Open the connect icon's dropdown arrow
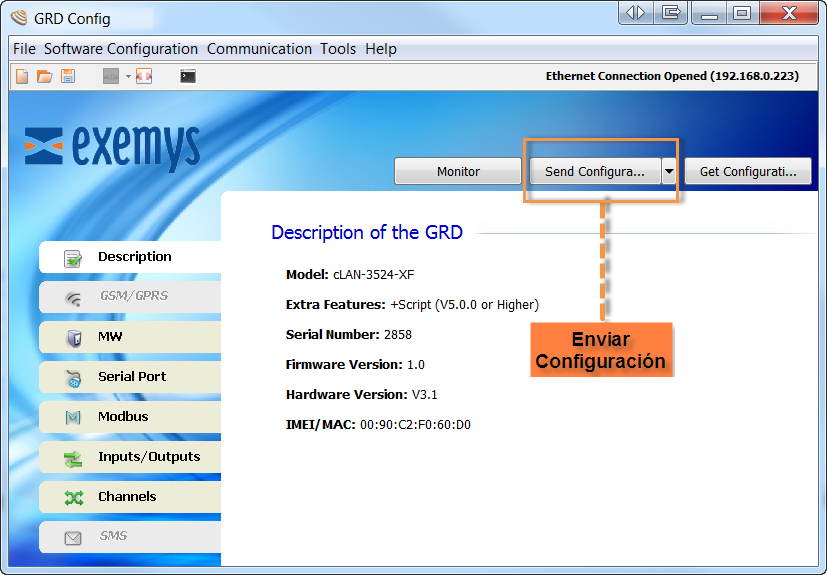Viewport: 827px width, 575px height. [x=128, y=77]
